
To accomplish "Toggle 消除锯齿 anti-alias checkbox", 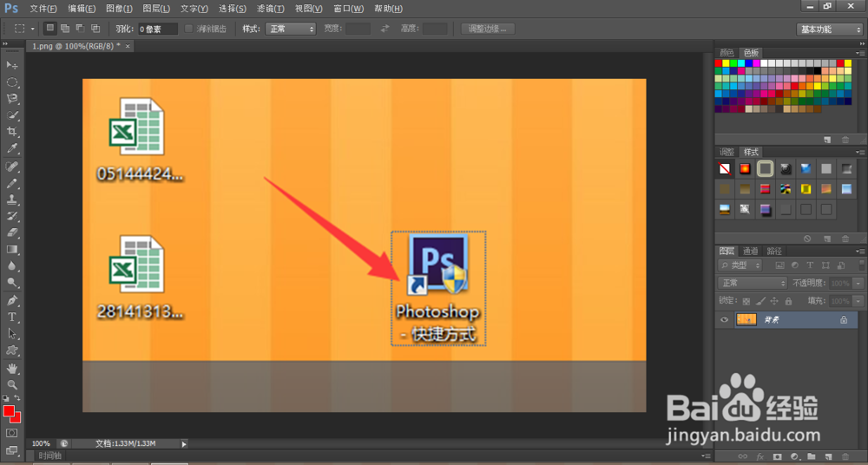I will coord(188,29).
